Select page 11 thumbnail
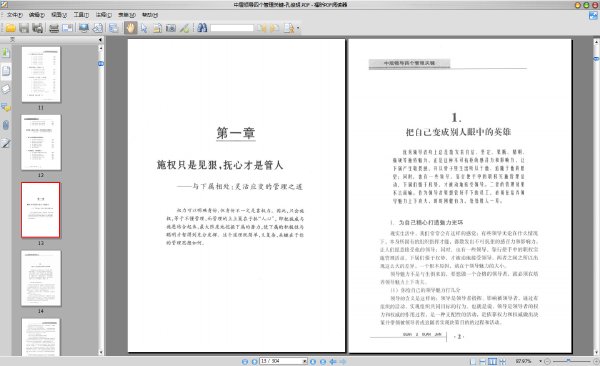600x366 pixels. pos(41,74)
